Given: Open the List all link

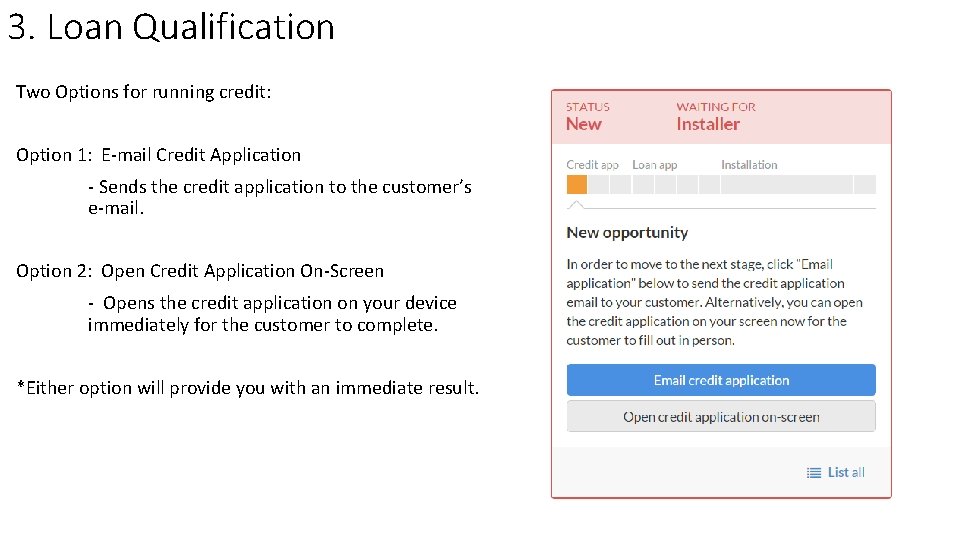Looking at the screenshot, I should click(845, 472).
